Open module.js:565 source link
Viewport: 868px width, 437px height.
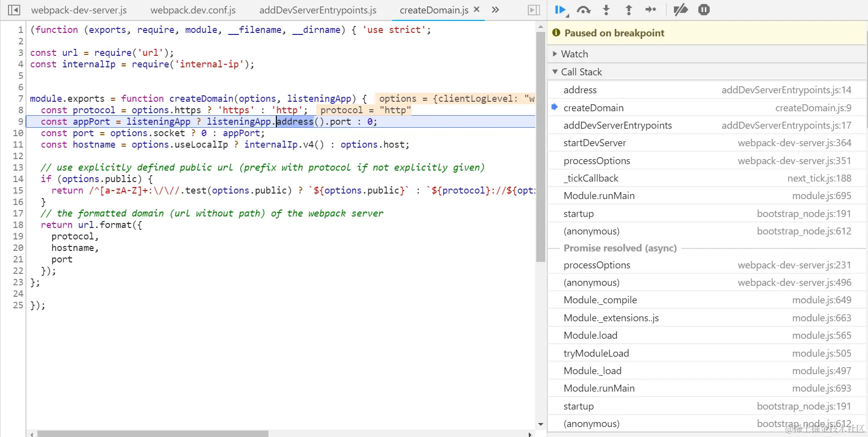click(822, 335)
